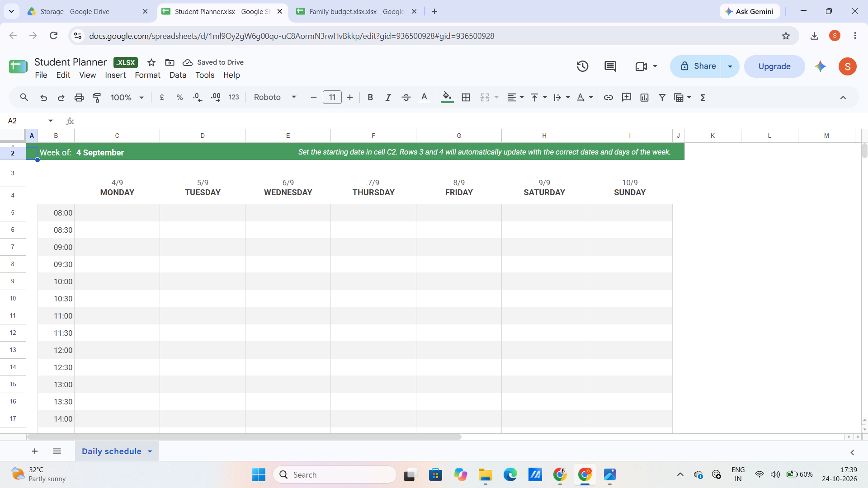Add a comment with toolbar icon

pyautogui.click(x=627, y=98)
